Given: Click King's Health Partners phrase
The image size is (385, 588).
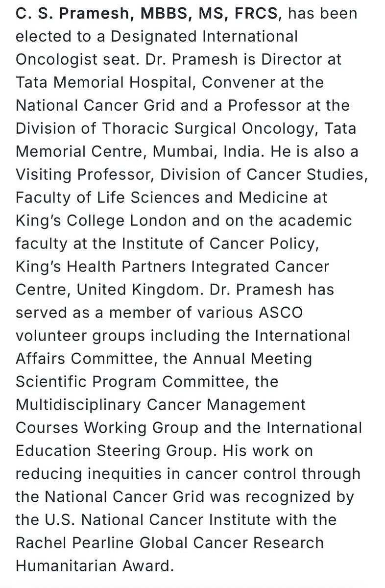Looking at the screenshot, I should [100, 267].
